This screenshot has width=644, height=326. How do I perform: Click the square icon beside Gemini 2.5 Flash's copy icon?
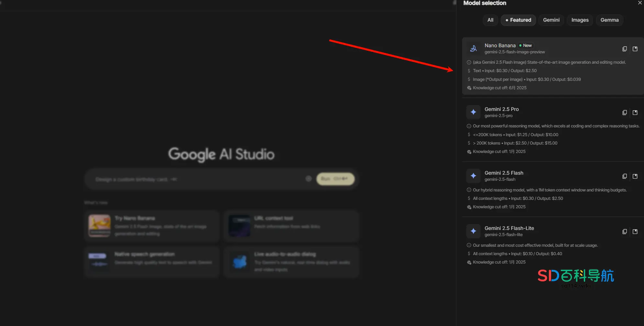coord(635,176)
